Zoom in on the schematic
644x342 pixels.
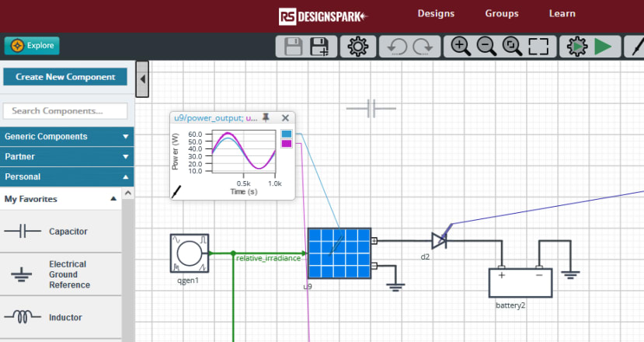coord(461,47)
